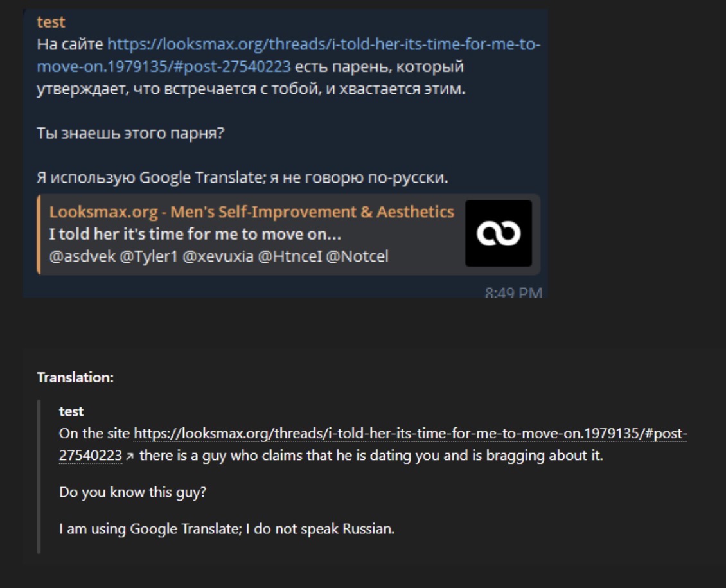Click the 'Я использую Google Translate' line
Viewport: 726px width, 588px height.
[x=242, y=178]
